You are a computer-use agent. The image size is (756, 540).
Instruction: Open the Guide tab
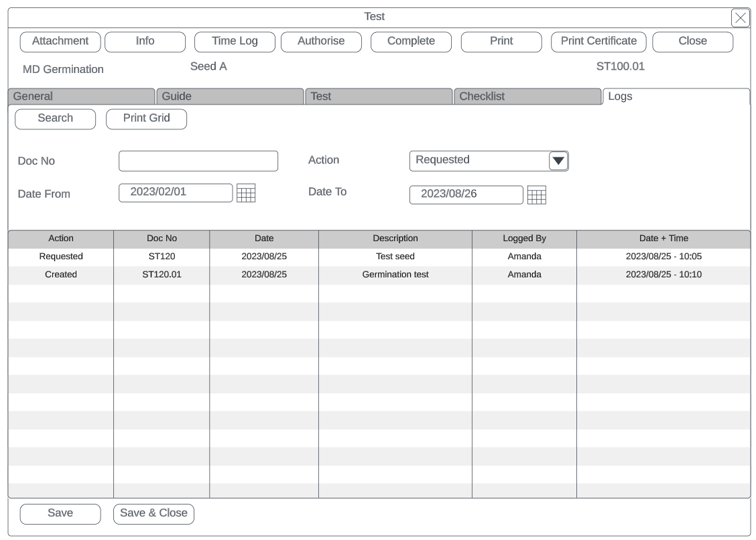pos(230,96)
